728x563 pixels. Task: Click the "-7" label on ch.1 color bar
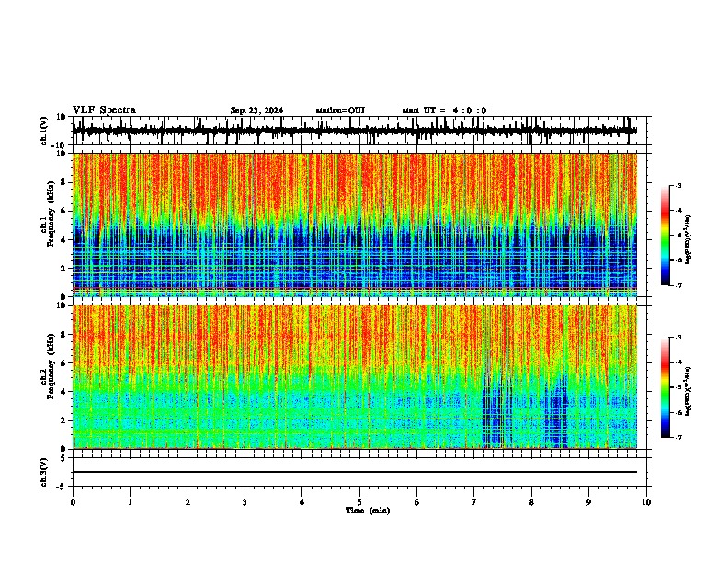(x=678, y=285)
